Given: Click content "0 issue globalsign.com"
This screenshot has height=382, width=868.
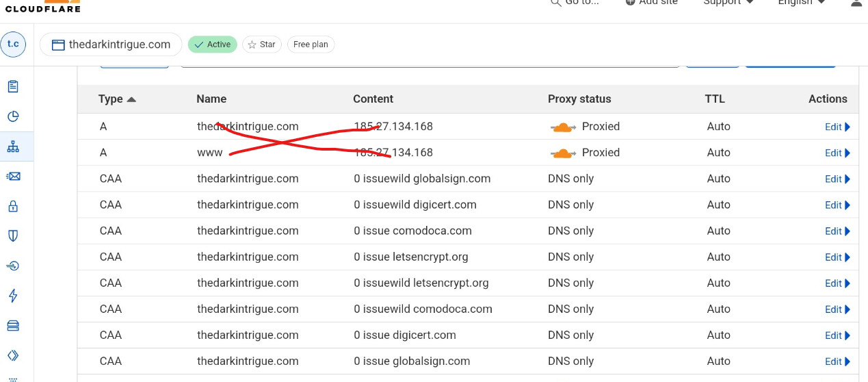Looking at the screenshot, I should [412, 361].
